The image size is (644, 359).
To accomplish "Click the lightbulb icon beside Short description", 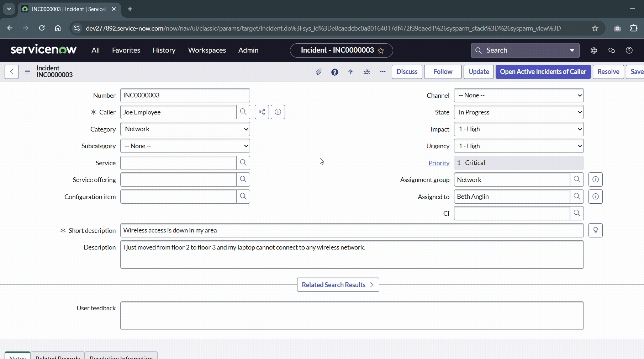I will click(596, 230).
